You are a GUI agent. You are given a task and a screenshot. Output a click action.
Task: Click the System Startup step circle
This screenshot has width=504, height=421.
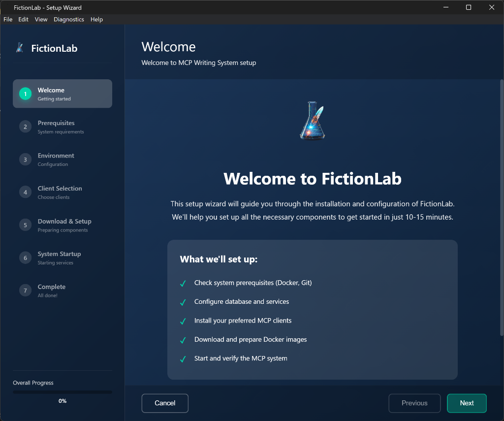[x=25, y=257]
